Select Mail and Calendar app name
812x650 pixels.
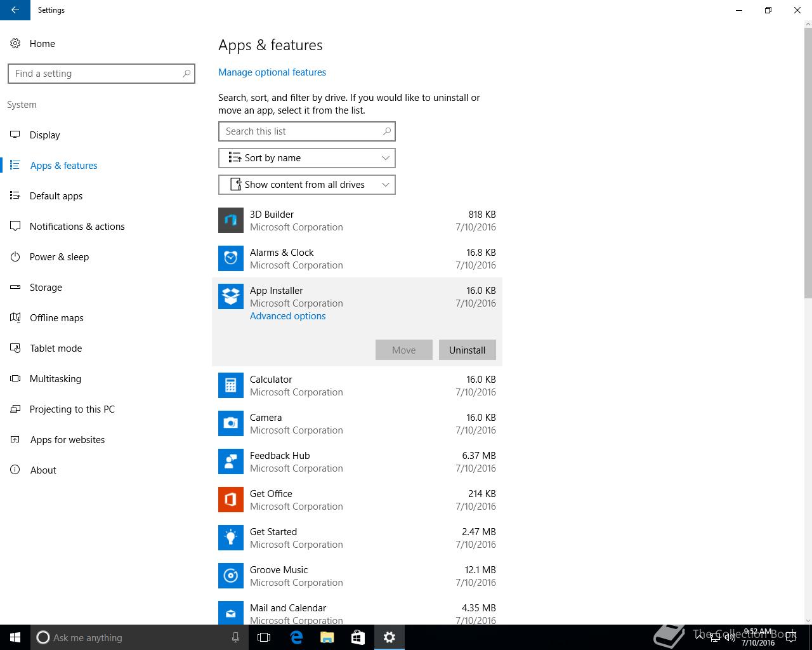pos(288,608)
